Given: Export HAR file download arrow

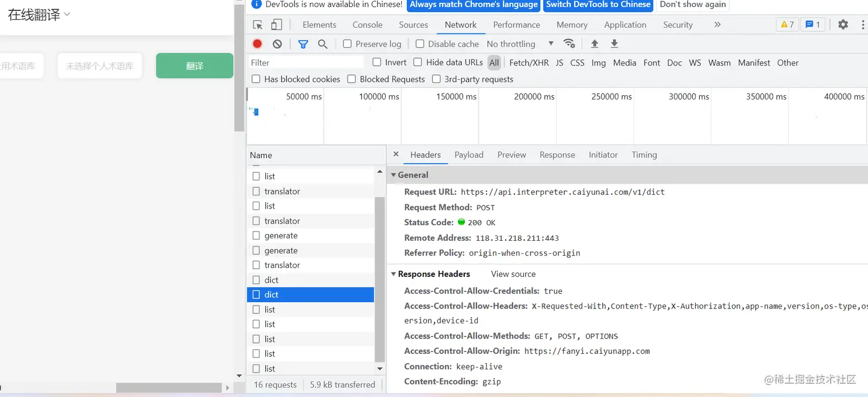Looking at the screenshot, I should tap(614, 44).
